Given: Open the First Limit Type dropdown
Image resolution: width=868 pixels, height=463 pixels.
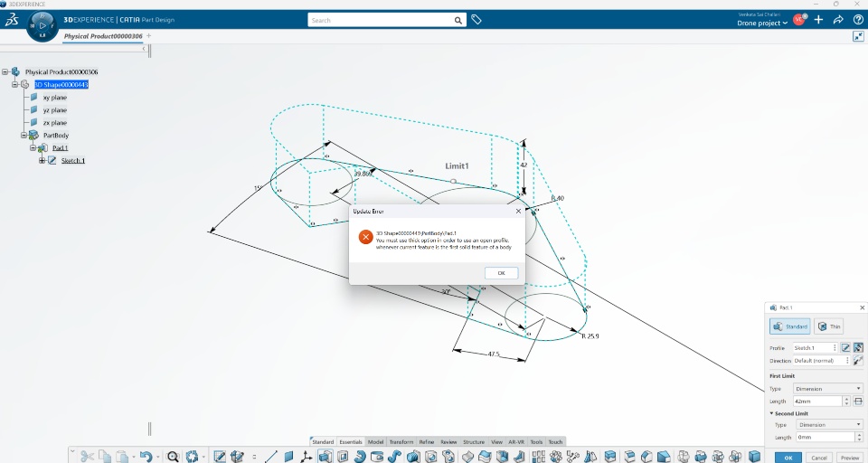Looking at the screenshot, I should point(827,389).
